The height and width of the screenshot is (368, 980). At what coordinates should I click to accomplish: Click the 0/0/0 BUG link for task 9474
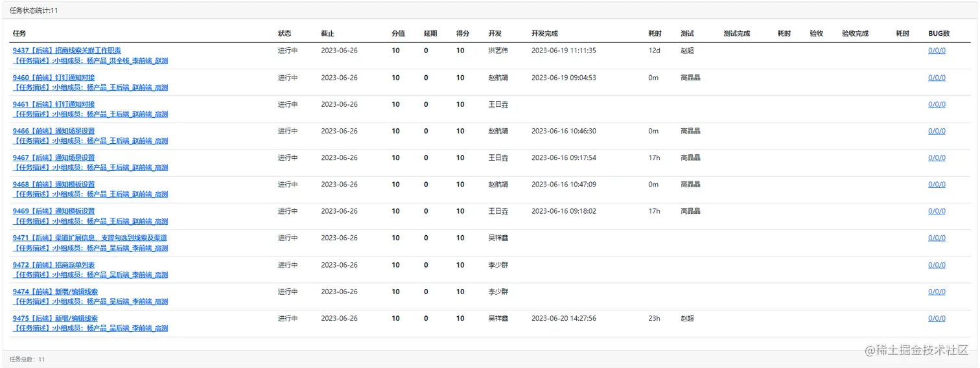click(937, 292)
